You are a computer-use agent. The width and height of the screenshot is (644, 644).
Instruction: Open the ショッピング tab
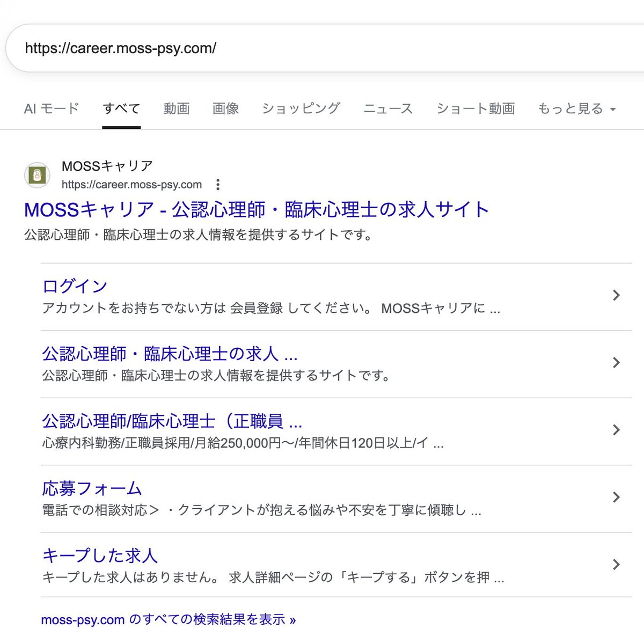[x=301, y=109]
